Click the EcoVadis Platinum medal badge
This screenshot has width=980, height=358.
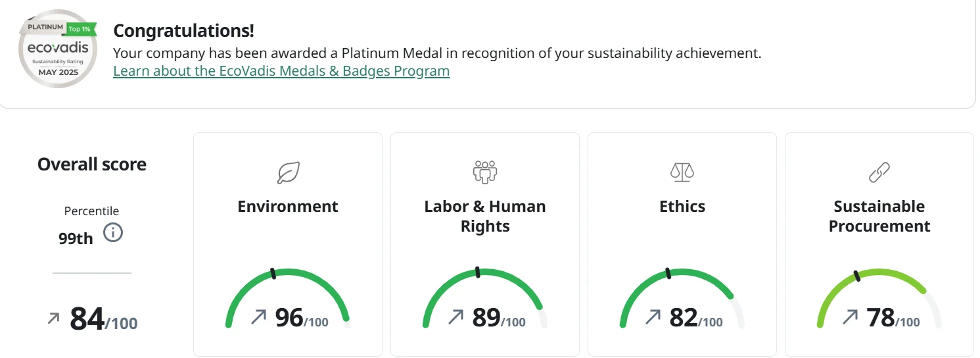[58, 49]
